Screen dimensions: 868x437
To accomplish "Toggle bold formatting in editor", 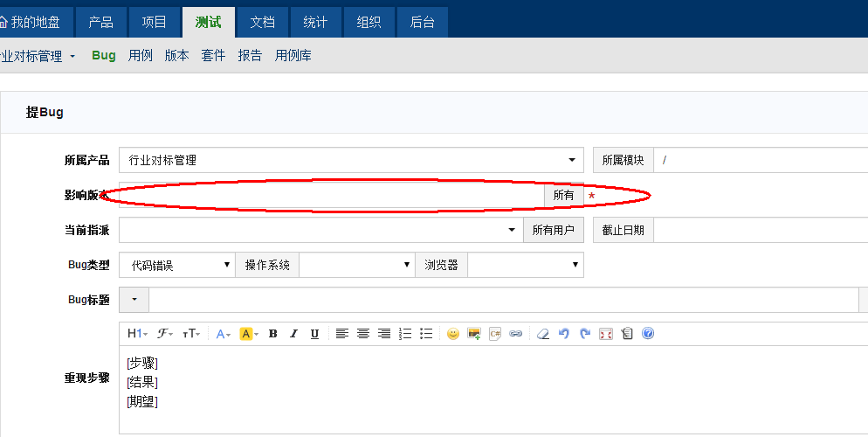I will pos(273,333).
